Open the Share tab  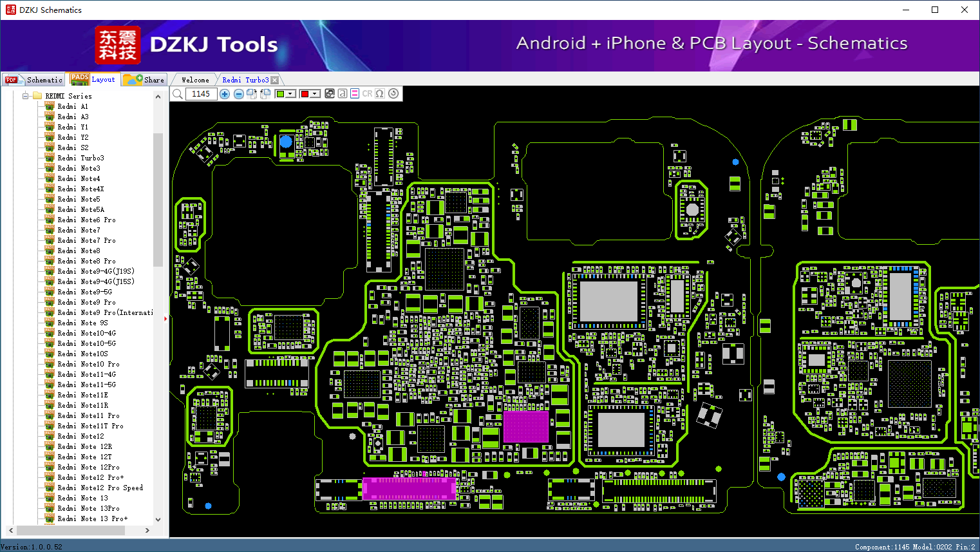(144, 79)
